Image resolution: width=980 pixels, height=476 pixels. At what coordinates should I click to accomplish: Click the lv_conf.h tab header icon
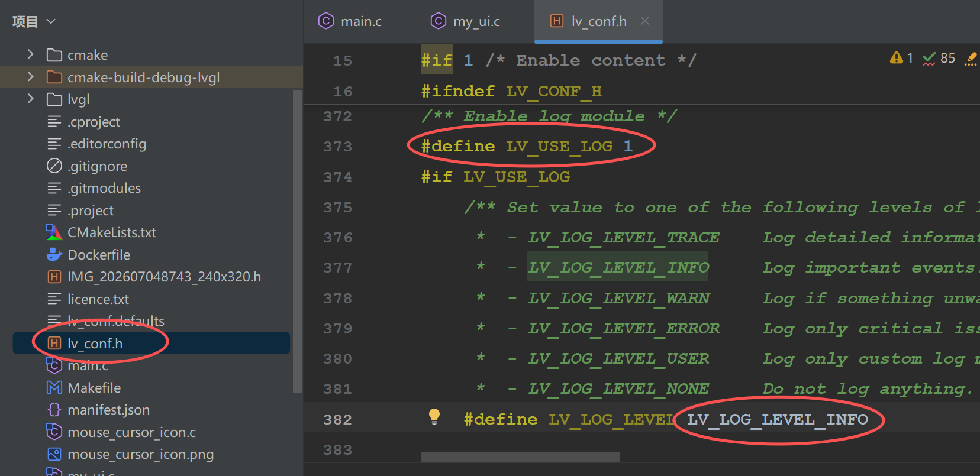[557, 21]
